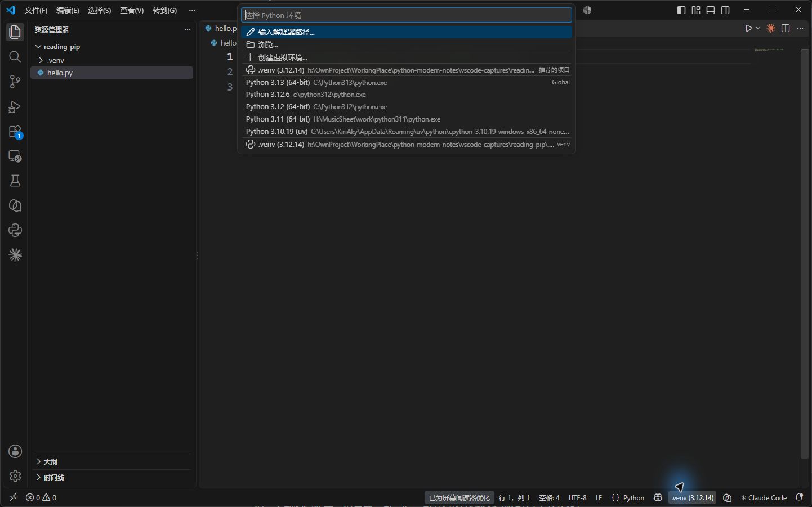
Task: Click the Explorer files icon
Action: tap(15, 32)
